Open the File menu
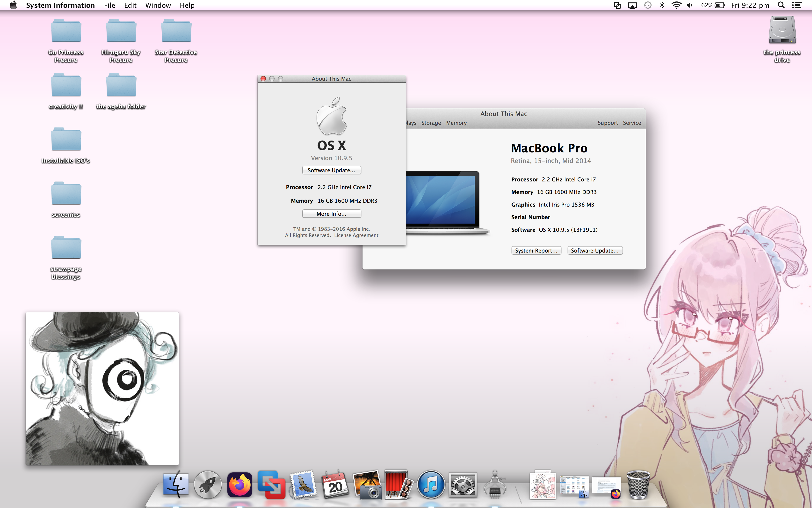Image resolution: width=812 pixels, height=508 pixels. coord(109,5)
